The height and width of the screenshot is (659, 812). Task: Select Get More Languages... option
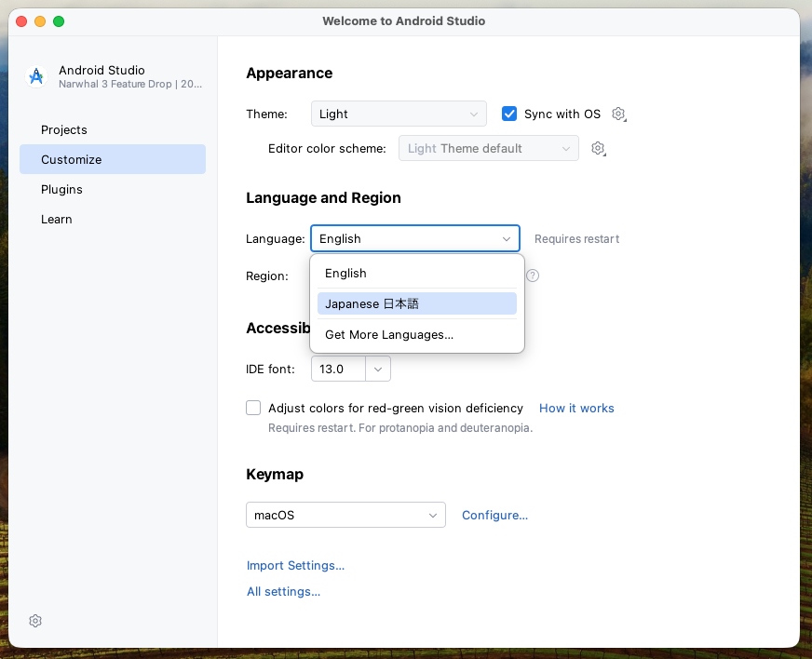(x=417, y=335)
